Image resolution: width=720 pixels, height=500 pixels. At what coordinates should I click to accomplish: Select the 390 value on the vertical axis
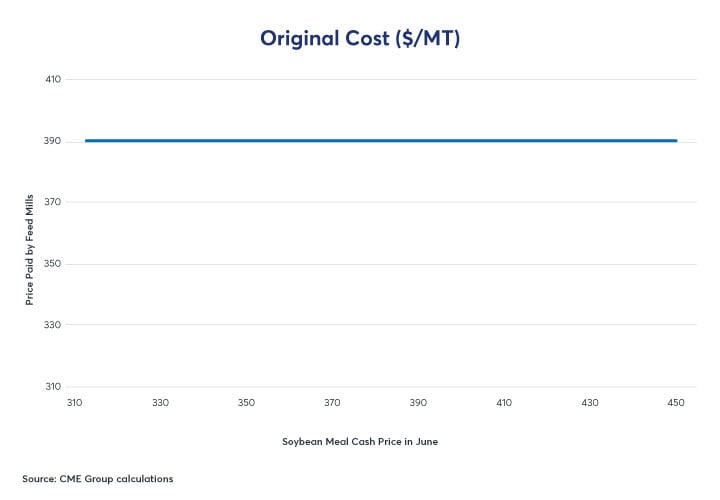[52, 141]
